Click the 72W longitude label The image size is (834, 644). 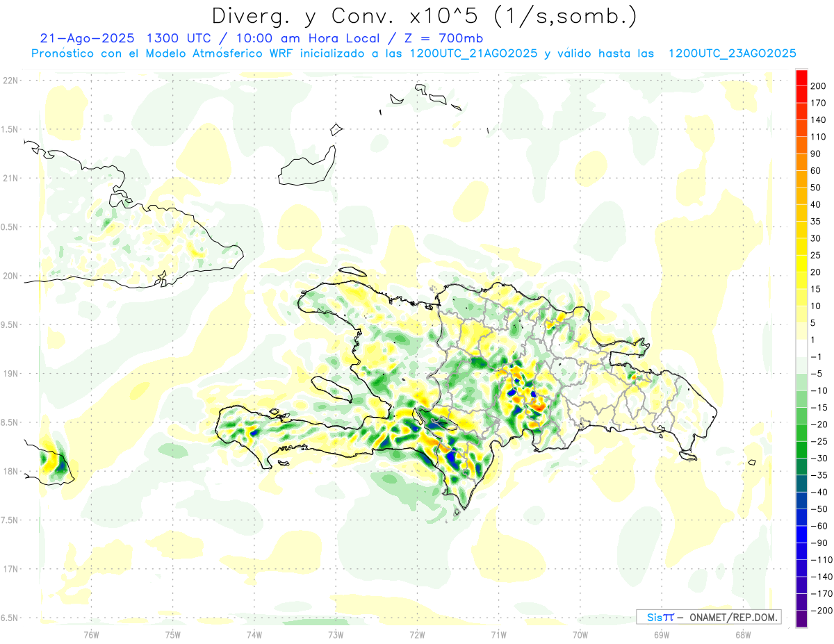417,635
